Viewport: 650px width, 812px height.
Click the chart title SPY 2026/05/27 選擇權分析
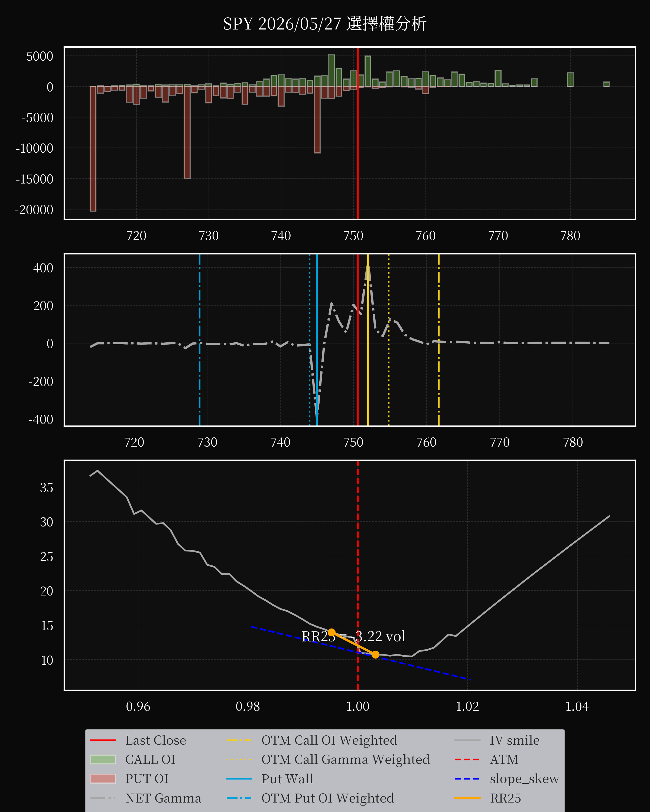[x=324, y=24]
